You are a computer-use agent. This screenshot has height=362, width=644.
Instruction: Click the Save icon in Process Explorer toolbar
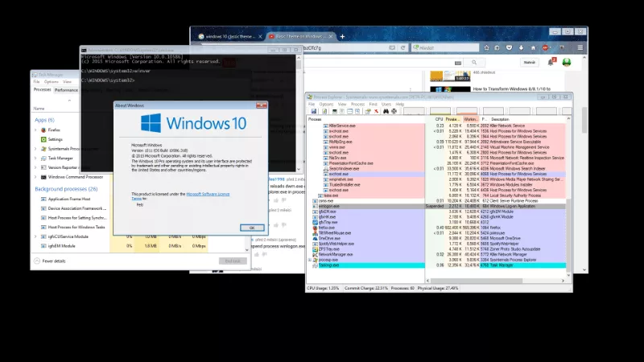point(314,111)
